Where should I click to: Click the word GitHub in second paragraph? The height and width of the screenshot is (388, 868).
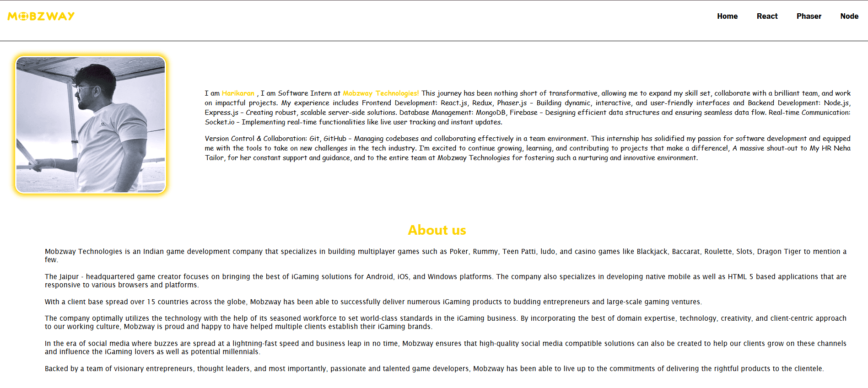click(334, 139)
